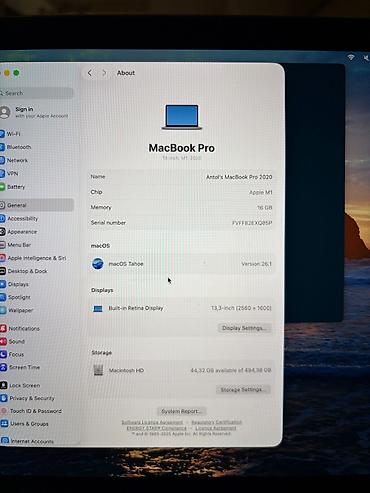Click the 16 GB memory value

[265, 207]
